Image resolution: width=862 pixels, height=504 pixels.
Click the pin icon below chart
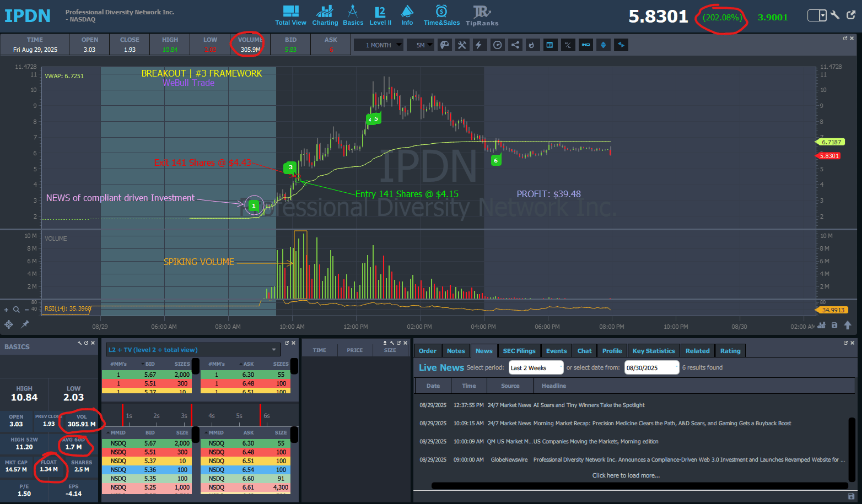click(x=25, y=324)
